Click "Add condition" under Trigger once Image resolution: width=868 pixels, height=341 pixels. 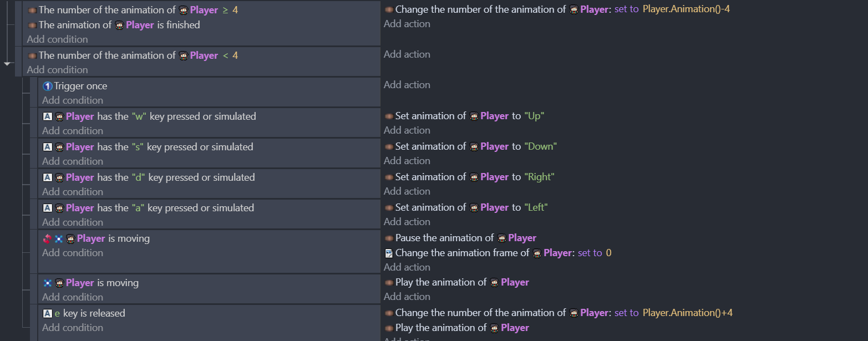(x=72, y=100)
